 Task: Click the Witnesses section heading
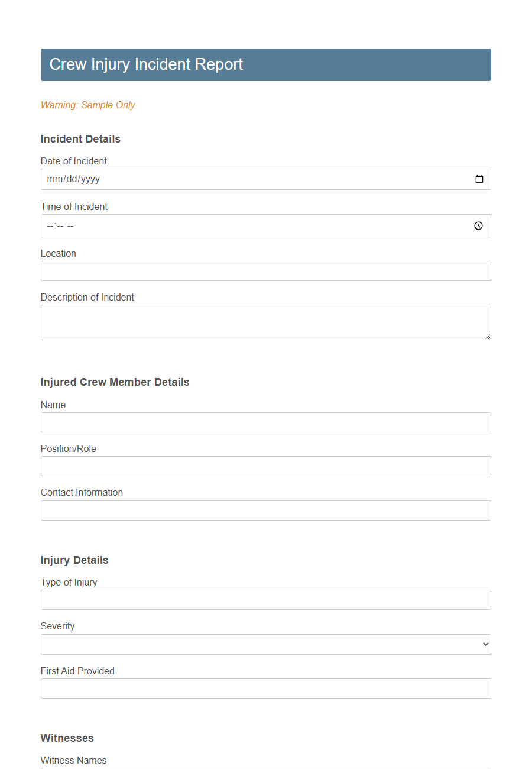point(67,738)
